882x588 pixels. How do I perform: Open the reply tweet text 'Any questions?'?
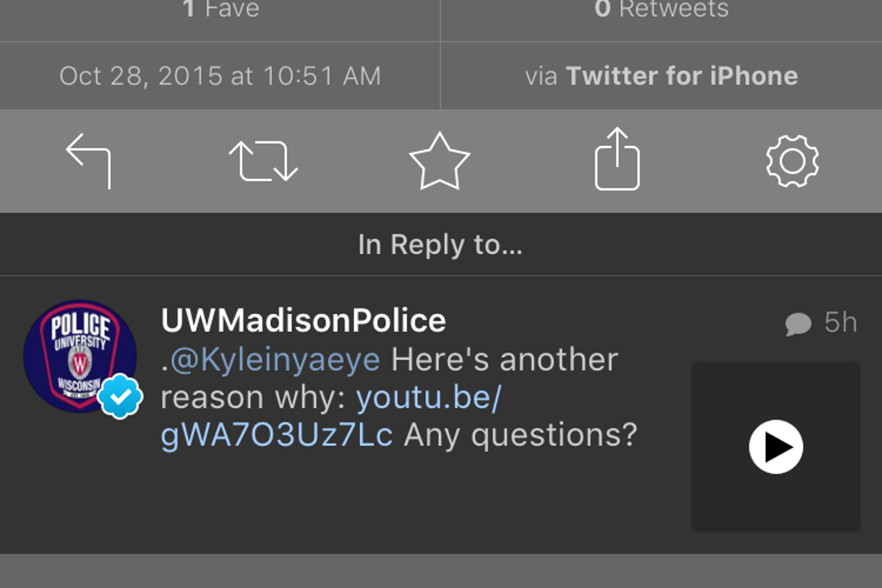[520, 435]
